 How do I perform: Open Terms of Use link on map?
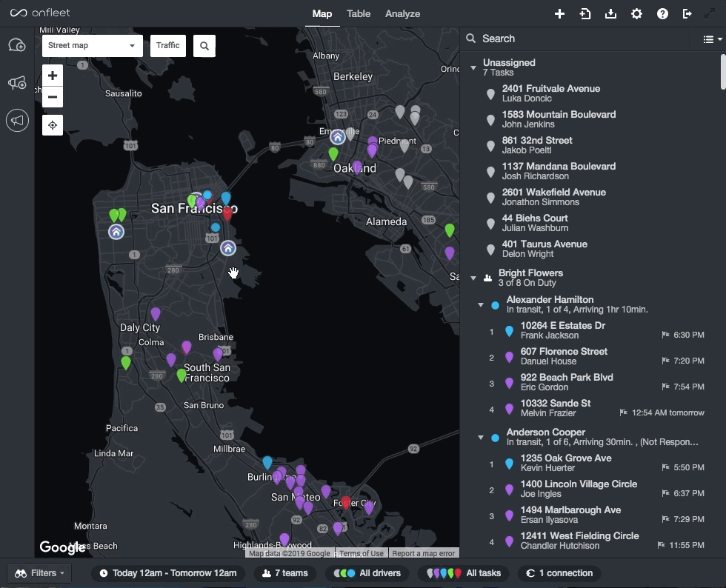362,553
